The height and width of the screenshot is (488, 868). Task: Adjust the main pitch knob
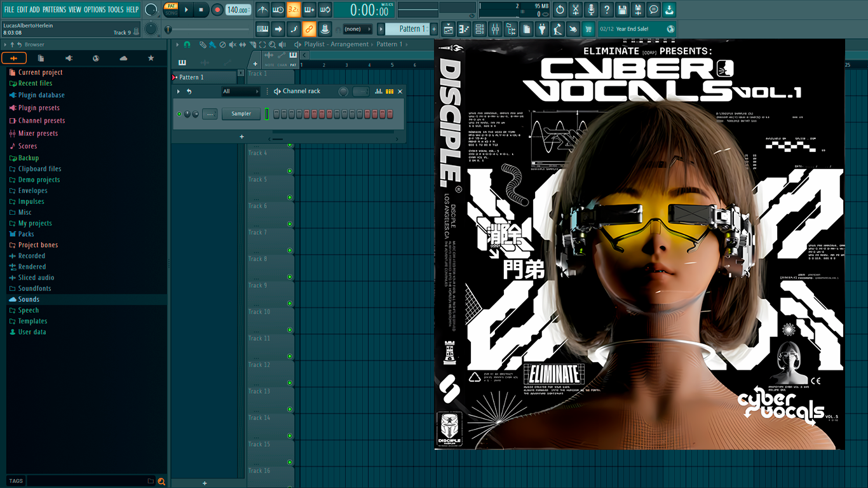point(151,29)
